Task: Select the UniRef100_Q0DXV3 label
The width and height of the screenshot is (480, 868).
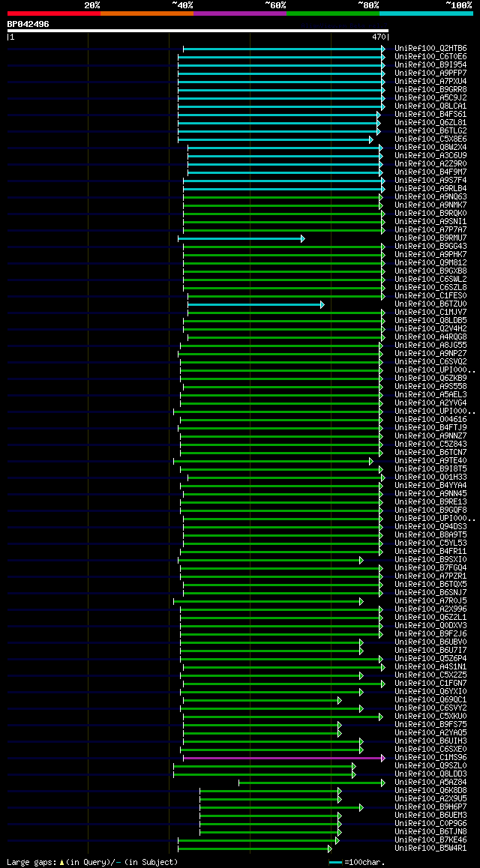Action: click(x=430, y=626)
